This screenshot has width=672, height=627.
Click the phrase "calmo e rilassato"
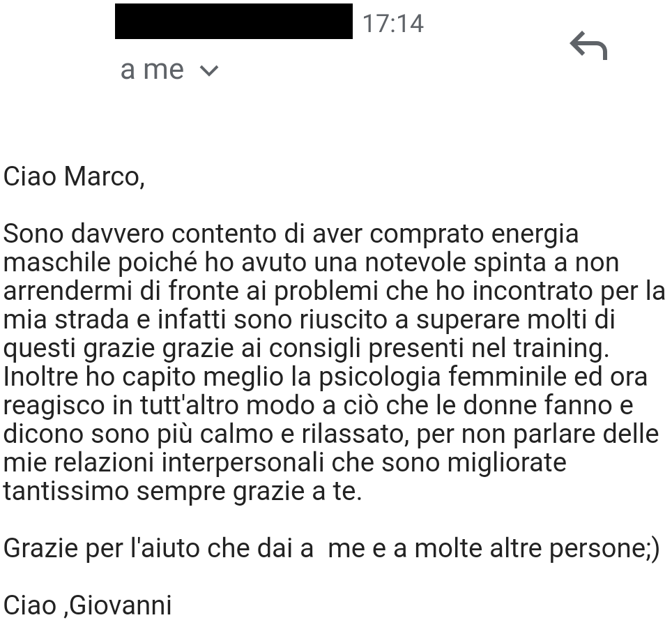click(302, 434)
